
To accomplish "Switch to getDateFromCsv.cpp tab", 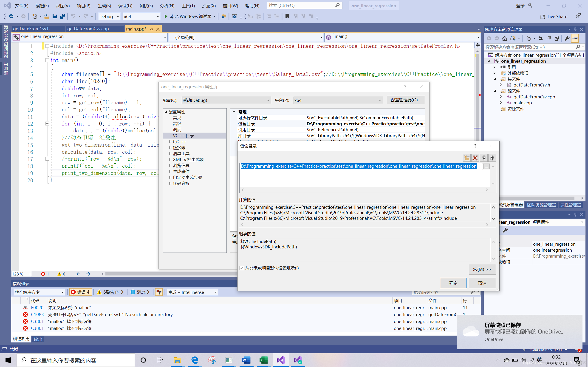I will [x=88, y=29].
